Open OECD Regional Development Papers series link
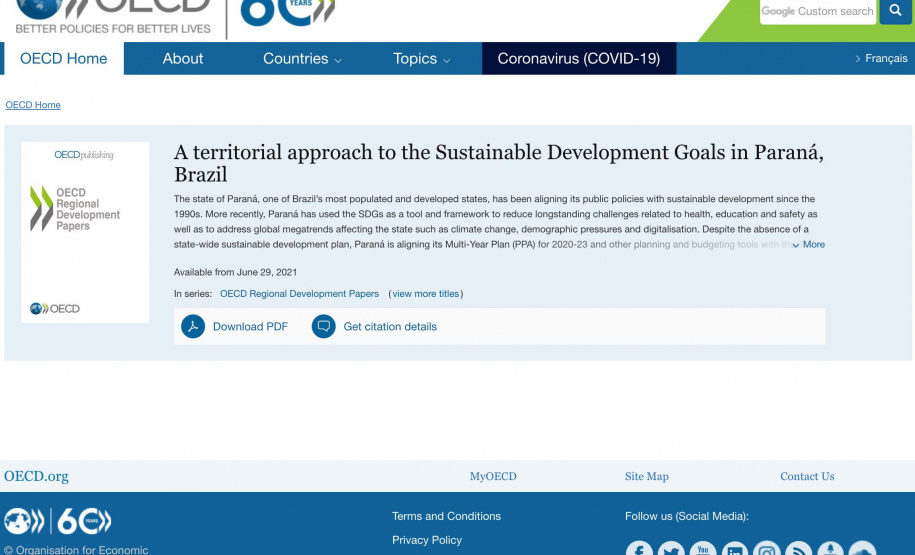This screenshot has height=555, width=915. click(x=299, y=294)
